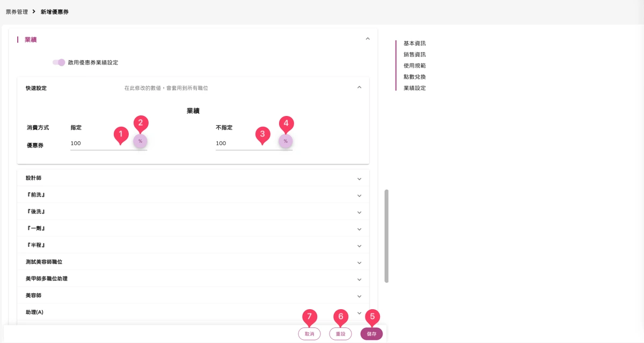Viewport: 644px width, 343px height.
Task: Click the 新增優惠券 breadcrumb text
Action: click(x=55, y=12)
